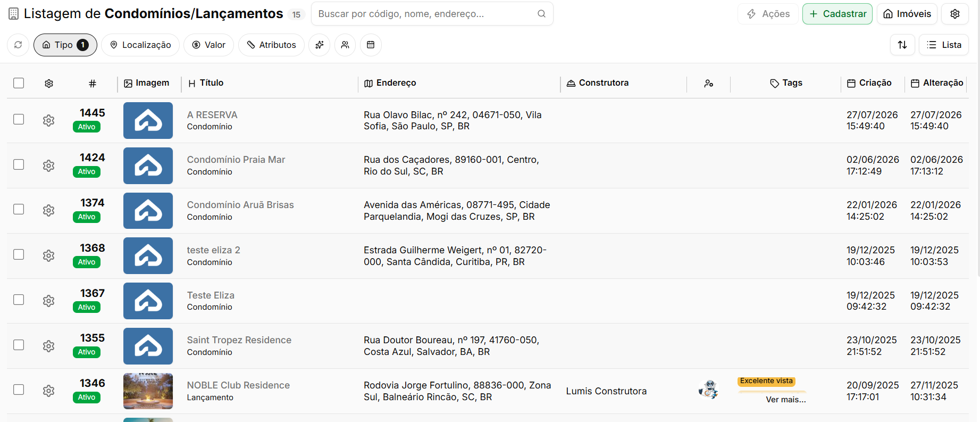Open the sparkle AI filter icon
The height and width of the screenshot is (422, 980).
(320, 45)
